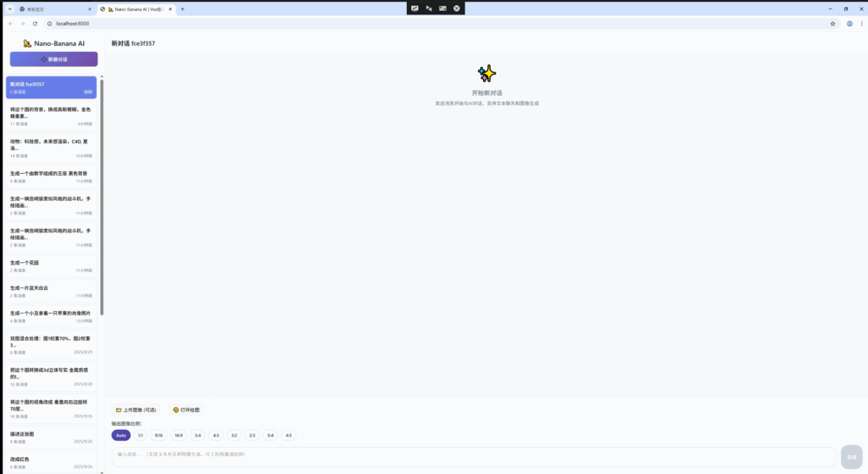868x474 pixels.
Task: Pick the 9:16 aspect ratio
Action: click(x=159, y=435)
